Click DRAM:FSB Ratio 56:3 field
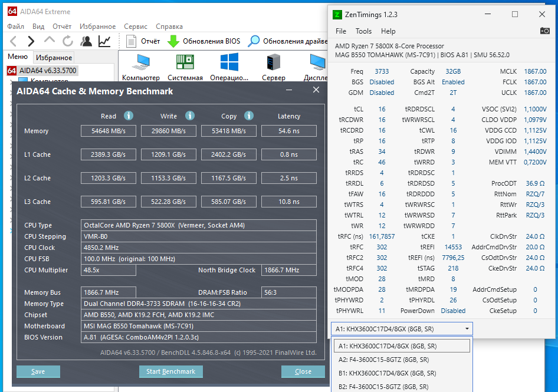558x392 pixels. pyautogui.click(x=289, y=292)
